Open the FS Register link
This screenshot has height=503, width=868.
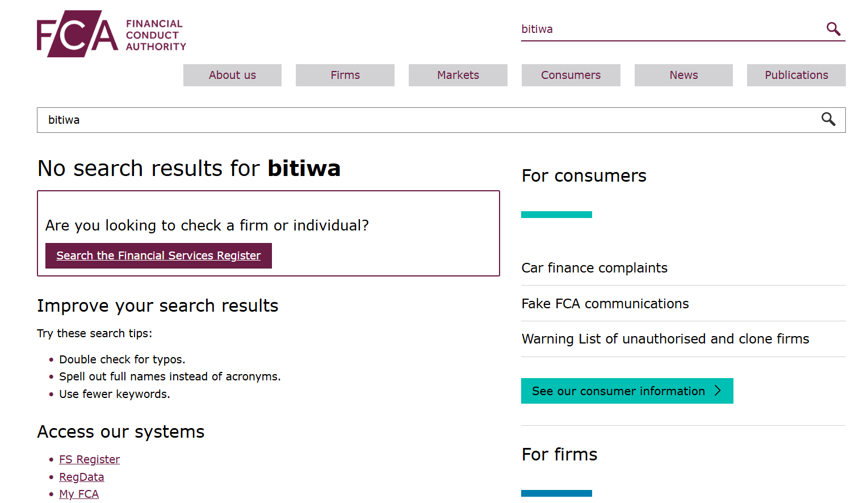click(89, 459)
